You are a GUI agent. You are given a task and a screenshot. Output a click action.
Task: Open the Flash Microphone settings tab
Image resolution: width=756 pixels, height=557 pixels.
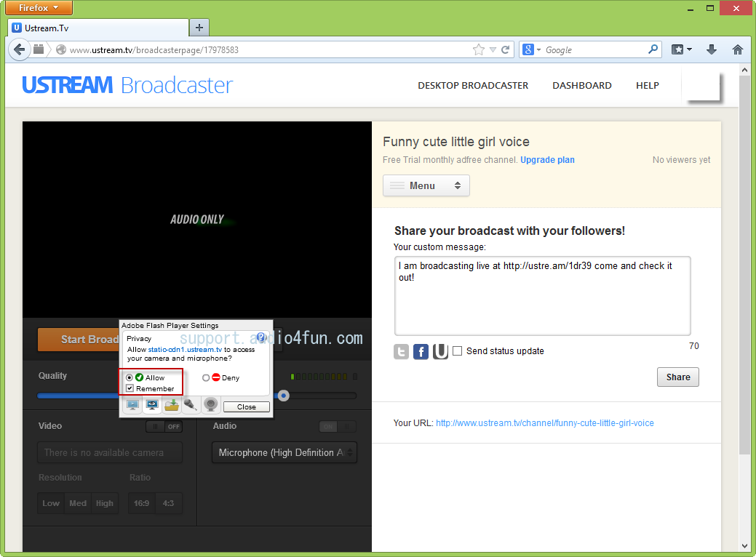(191, 405)
